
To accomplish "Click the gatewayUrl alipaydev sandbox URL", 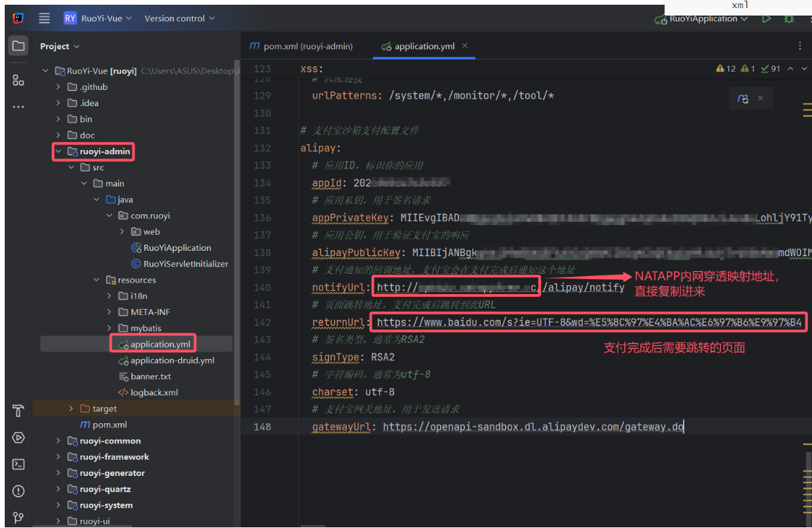I will [x=533, y=427].
